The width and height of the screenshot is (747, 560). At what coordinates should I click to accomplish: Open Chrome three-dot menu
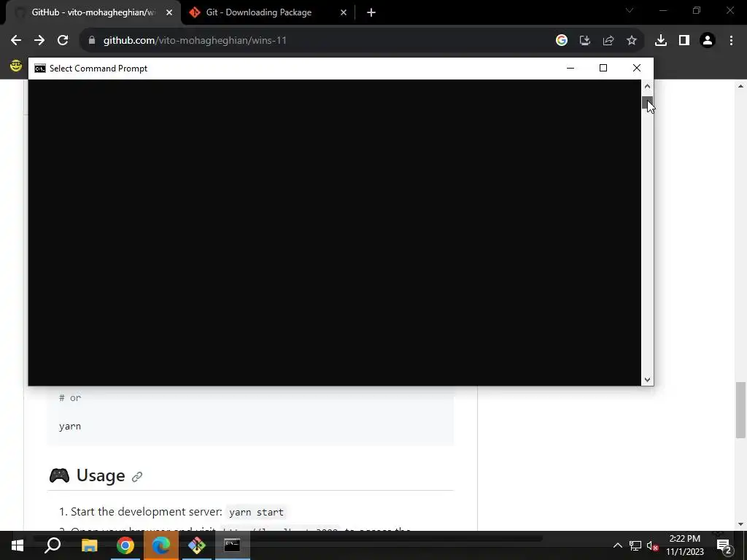pos(731,41)
